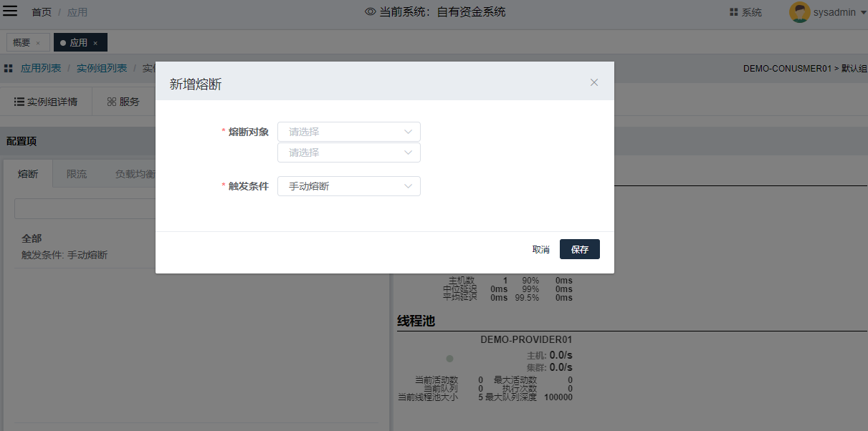
Task: Click the search field under the 熔断 tab
Action: 85,209
